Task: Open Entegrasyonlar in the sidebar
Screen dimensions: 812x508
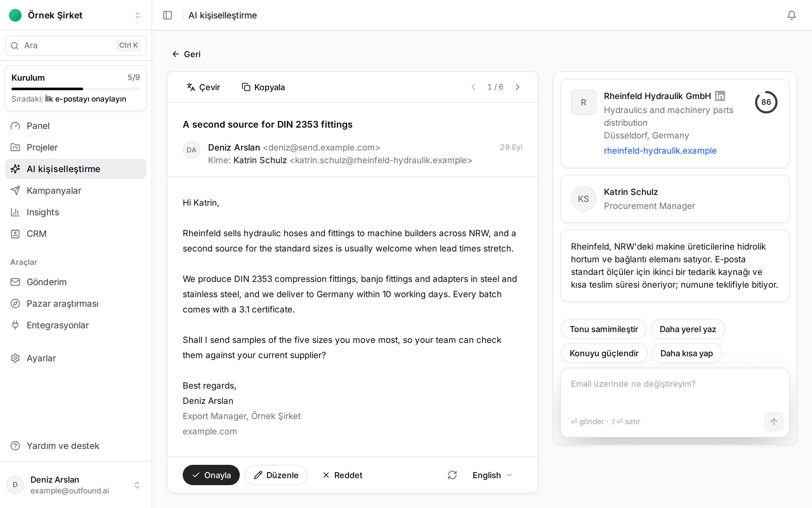Action: pos(76,325)
